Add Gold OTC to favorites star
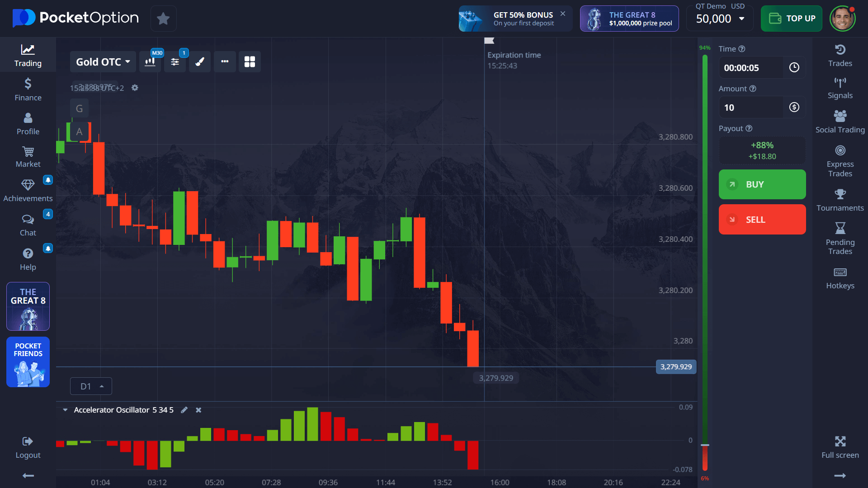868x488 pixels. click(163, 19)
